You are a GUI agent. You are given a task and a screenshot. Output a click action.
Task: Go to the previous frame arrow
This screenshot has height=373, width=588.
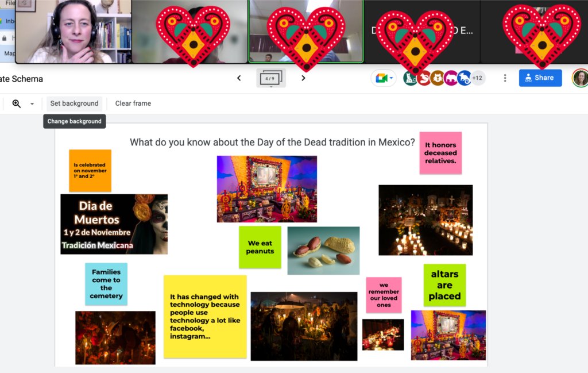point(239,78)
